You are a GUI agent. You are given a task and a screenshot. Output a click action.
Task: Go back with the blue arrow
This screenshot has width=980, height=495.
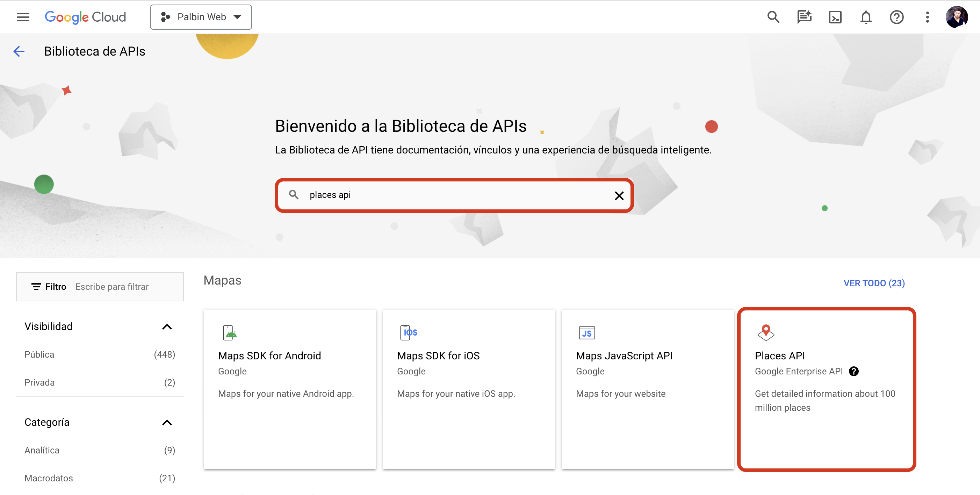[19, 51]
